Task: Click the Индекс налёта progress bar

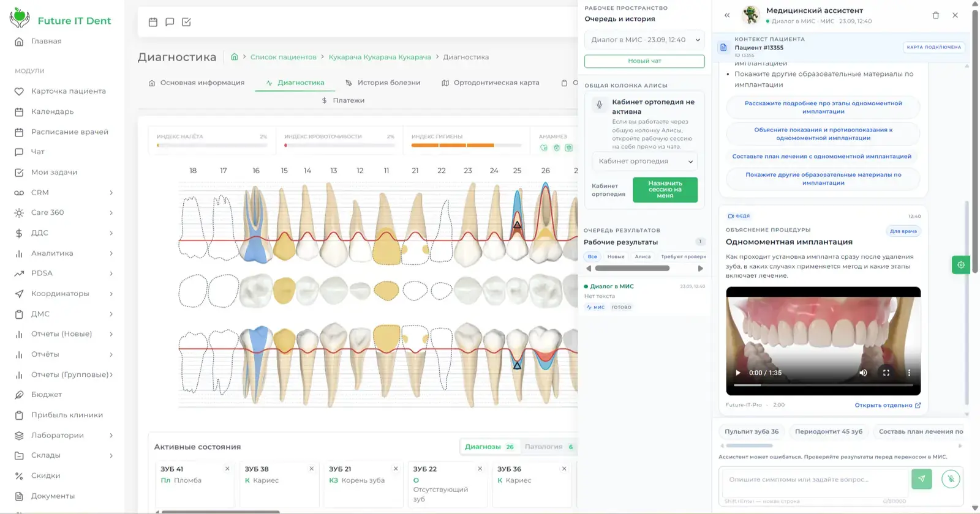Action: (x=212, y=145)
